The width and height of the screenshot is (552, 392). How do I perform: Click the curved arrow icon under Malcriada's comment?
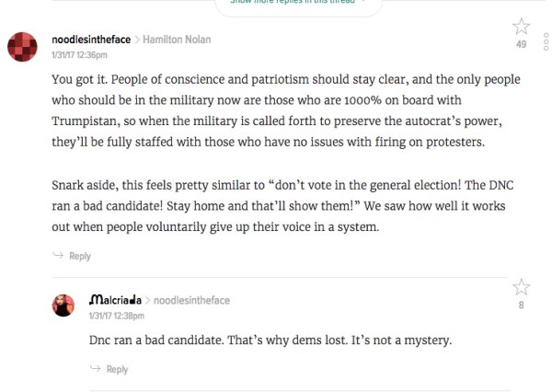95,369
